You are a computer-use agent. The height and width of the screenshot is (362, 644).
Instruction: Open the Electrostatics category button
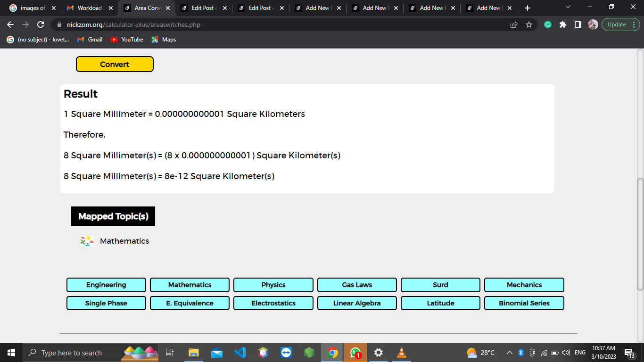(x=273, y=303)
